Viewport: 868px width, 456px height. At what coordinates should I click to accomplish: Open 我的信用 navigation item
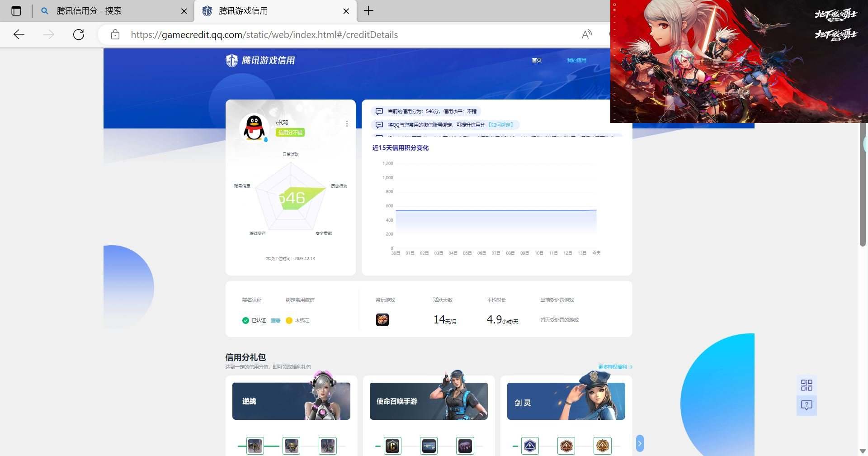tap(576, 60)
